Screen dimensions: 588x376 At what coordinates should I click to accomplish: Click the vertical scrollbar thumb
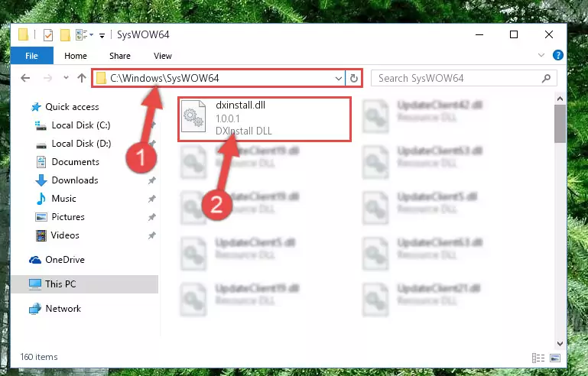pyautogui.click(x=560, y=124)
